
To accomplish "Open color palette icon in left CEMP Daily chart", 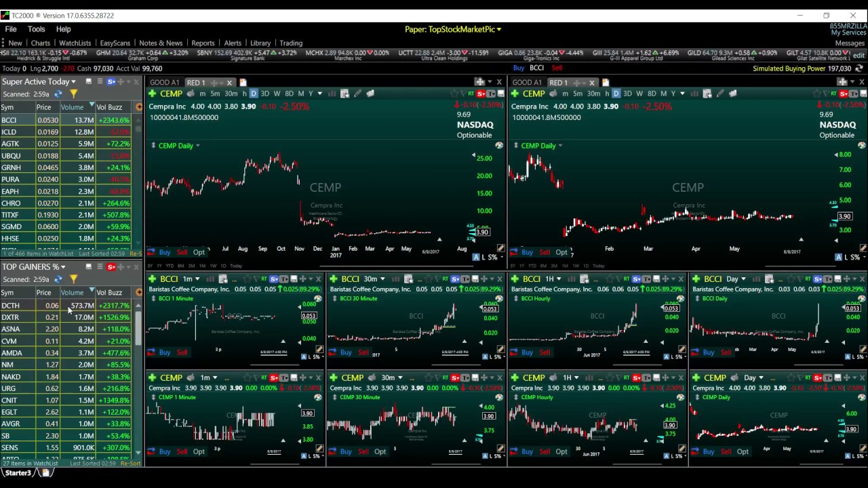I will [x=499, y=146].
